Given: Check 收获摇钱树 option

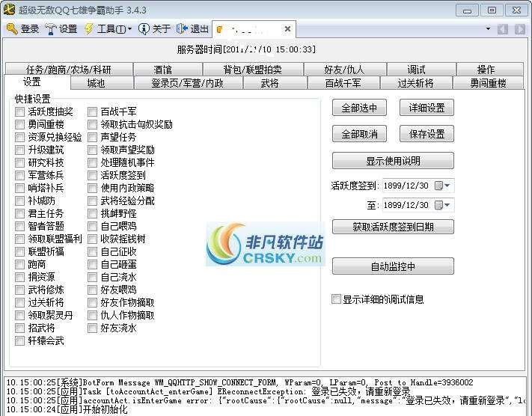Looking at the screenshot, I should coord(92,239).
